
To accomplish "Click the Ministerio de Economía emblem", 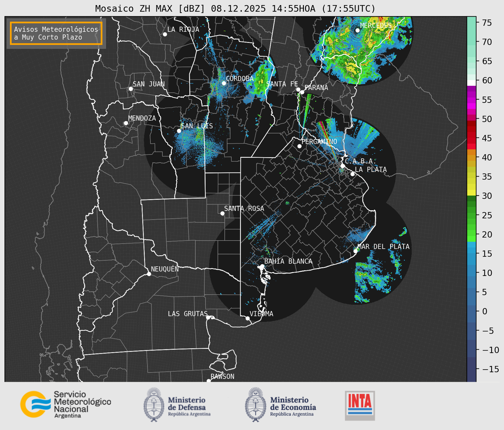I will tap(255, 405).
